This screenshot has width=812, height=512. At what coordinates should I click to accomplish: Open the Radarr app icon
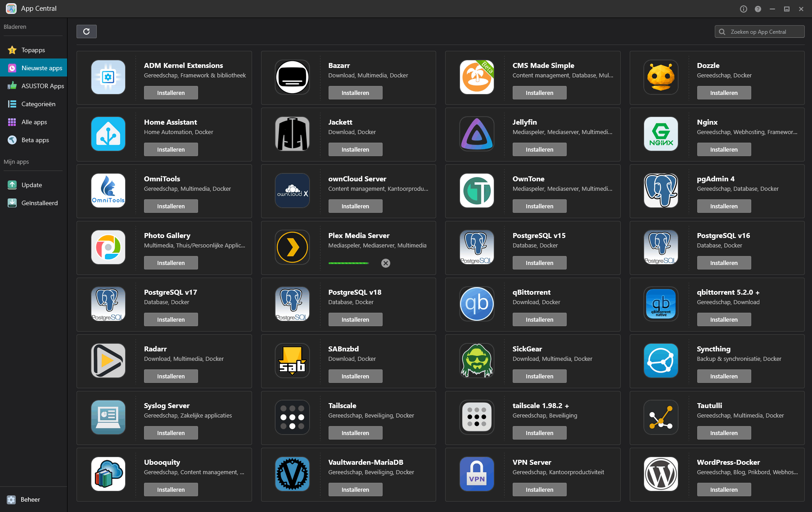click(108, 361)
